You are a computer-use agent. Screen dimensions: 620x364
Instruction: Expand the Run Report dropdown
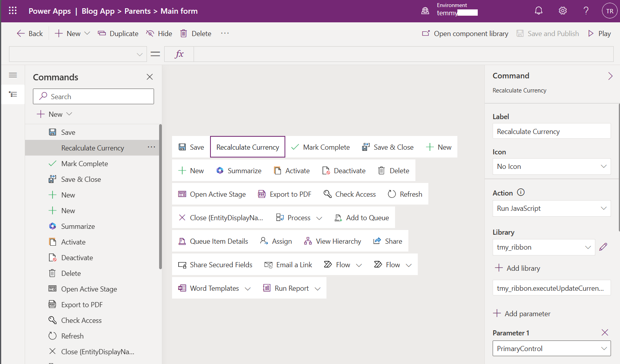click(317, 288)
